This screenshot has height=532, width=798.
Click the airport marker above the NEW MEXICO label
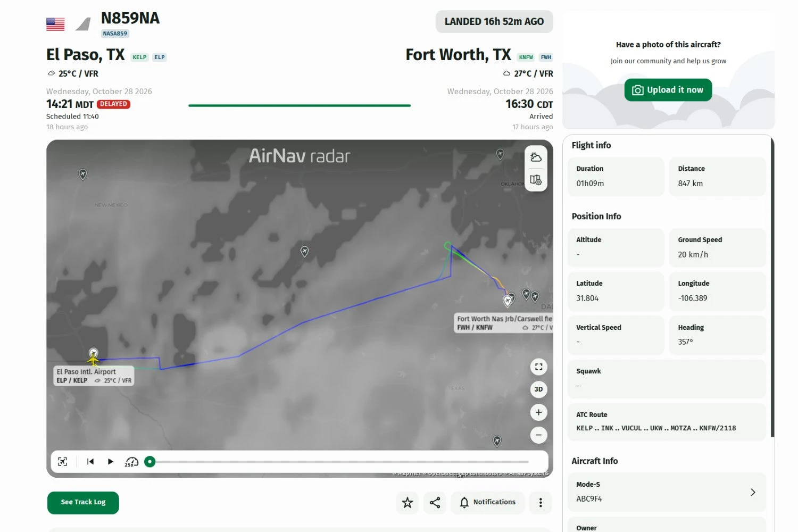tap(82, 174)
